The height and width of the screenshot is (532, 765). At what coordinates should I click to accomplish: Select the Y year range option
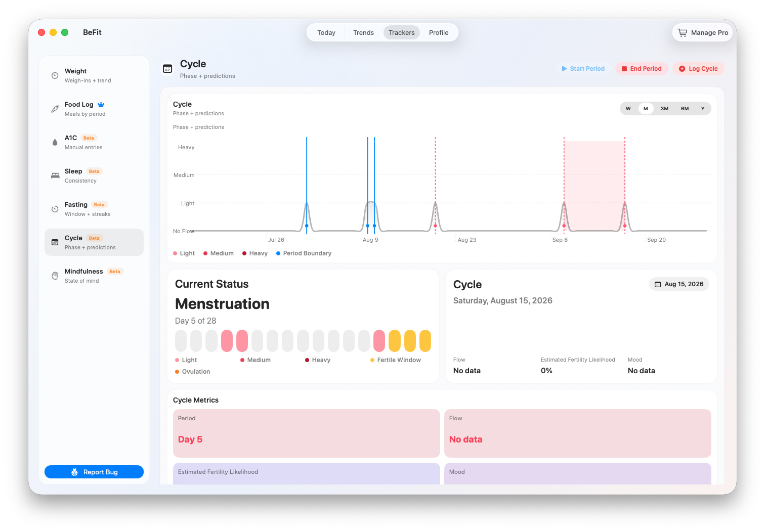point(703,109)
